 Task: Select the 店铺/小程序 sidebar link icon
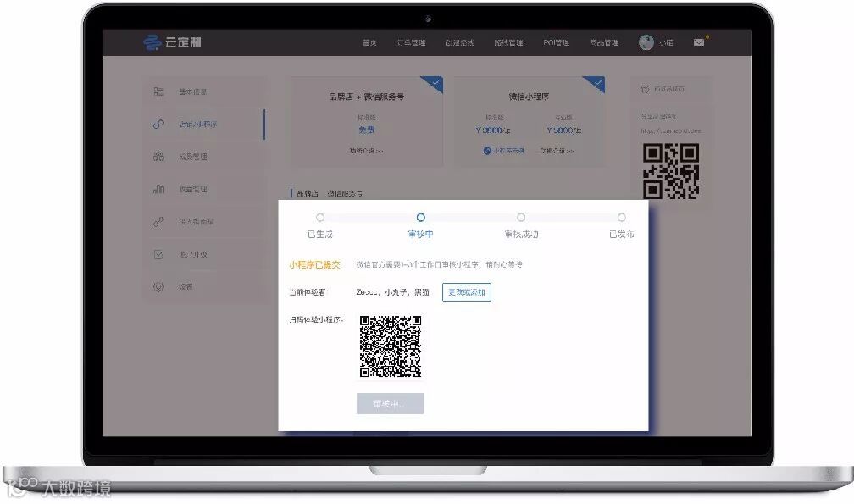click(x=158, y=125)
